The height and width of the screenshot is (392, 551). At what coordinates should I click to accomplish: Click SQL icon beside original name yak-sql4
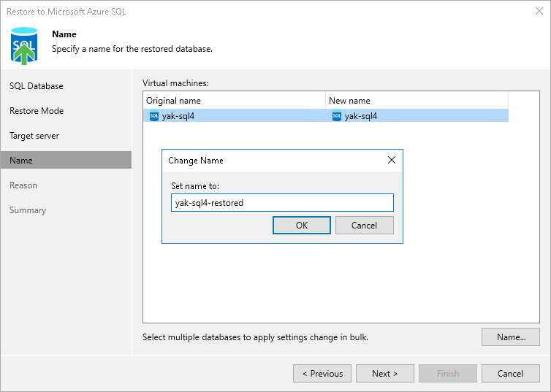(x=154, y=116)
